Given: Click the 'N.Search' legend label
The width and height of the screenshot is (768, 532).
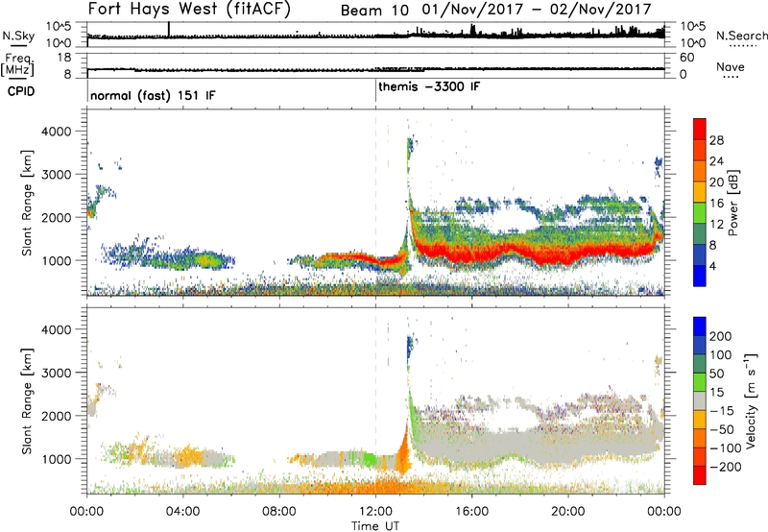Looking at the screenshot, I should coord(742,36).
